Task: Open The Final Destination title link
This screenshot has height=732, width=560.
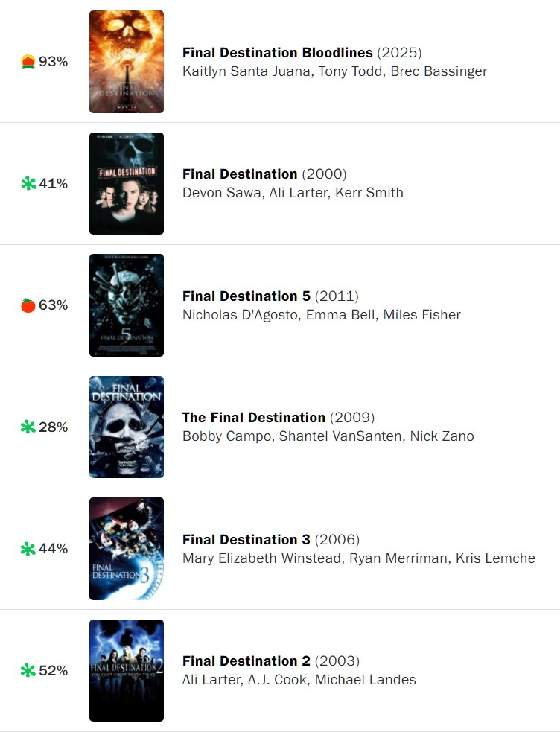Action: click(x=254, y=418)
